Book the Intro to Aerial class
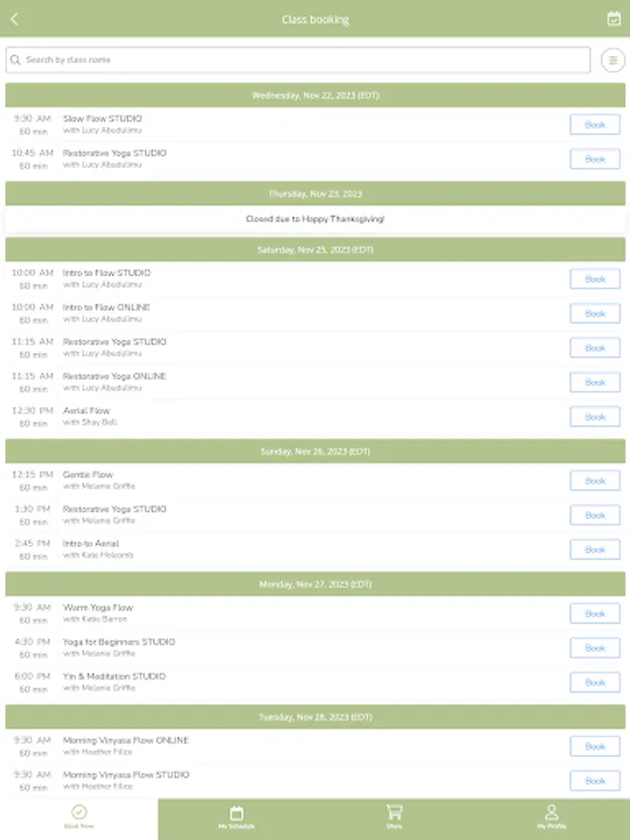 (595, 550)
